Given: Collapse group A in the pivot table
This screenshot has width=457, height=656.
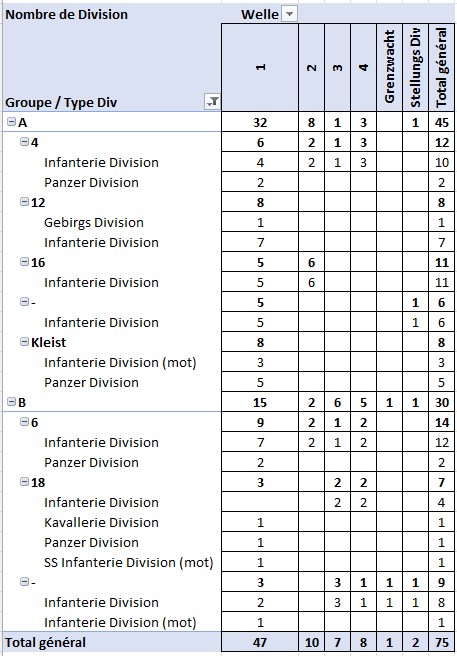Looking at the screenshot, I should point(11,122).
